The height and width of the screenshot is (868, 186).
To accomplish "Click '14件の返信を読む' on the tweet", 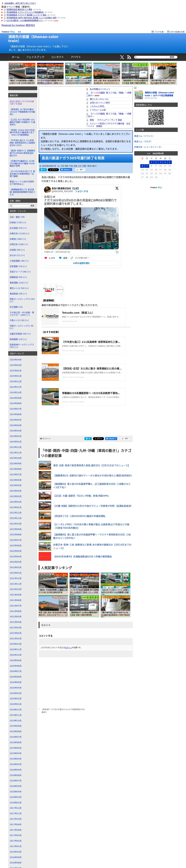I will click(81, 263).
